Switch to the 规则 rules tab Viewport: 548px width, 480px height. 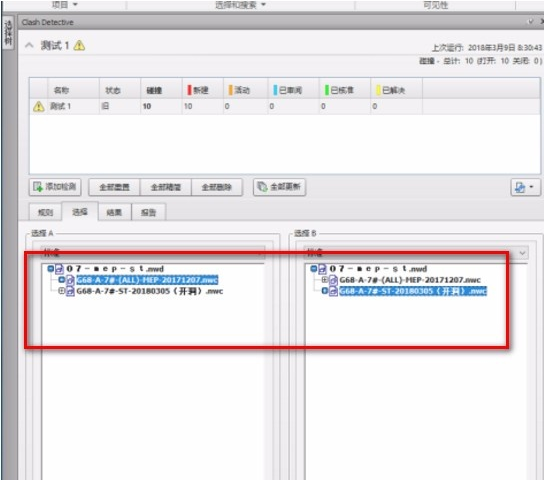[45, 212]
